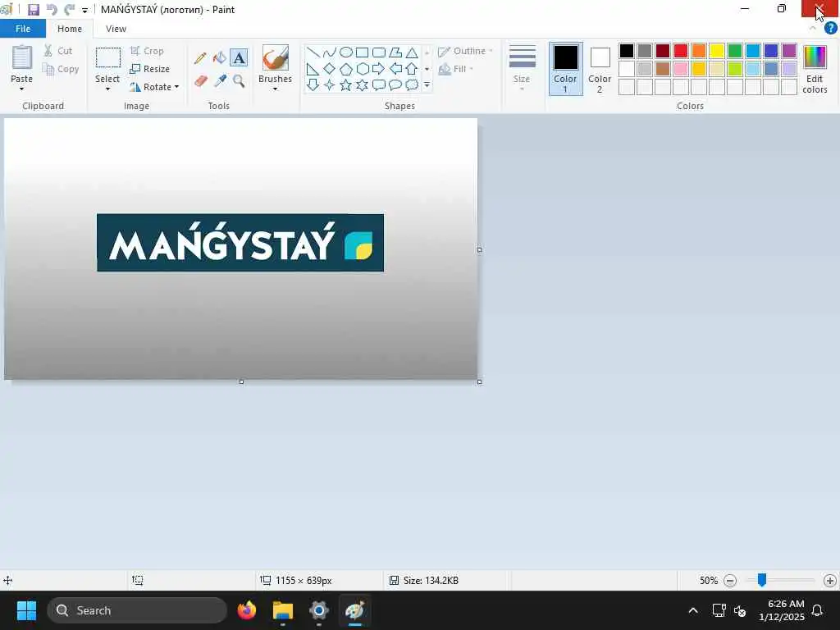The width and height of the screenshot is (840, 630).
Task: Click the canvas bottom-right resize handle
Action: click(479, 382)
